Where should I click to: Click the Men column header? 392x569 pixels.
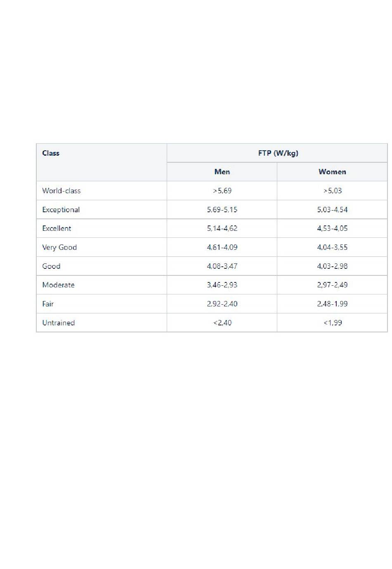222,172
